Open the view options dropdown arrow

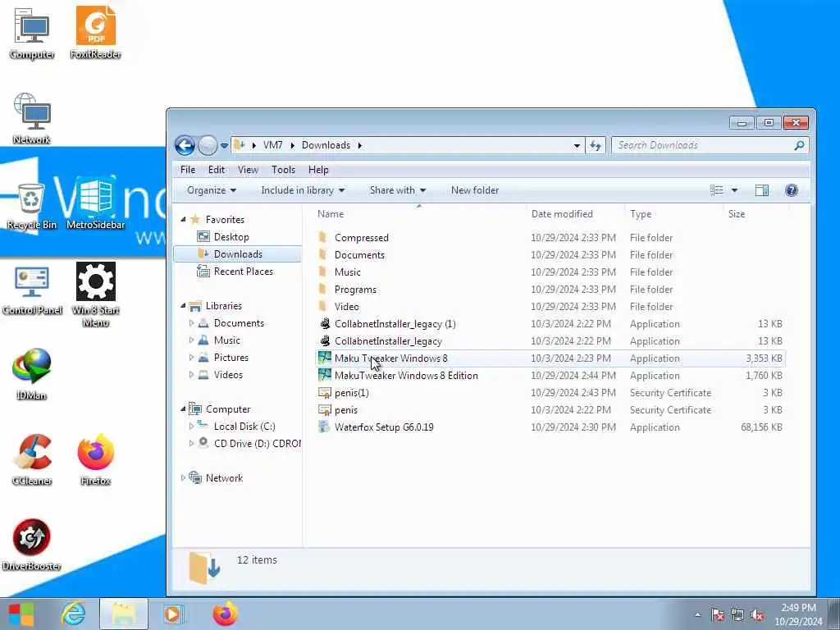coord(734,190)
